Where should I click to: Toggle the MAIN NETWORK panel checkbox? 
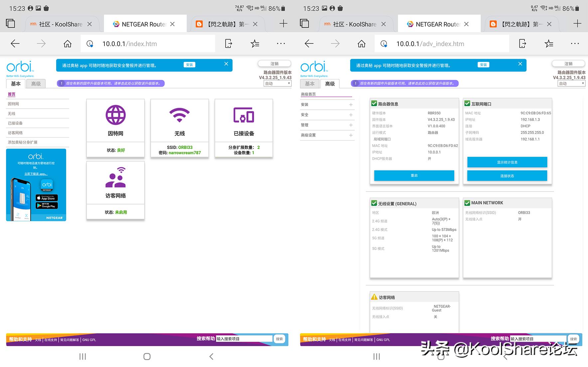pos(467,202)
